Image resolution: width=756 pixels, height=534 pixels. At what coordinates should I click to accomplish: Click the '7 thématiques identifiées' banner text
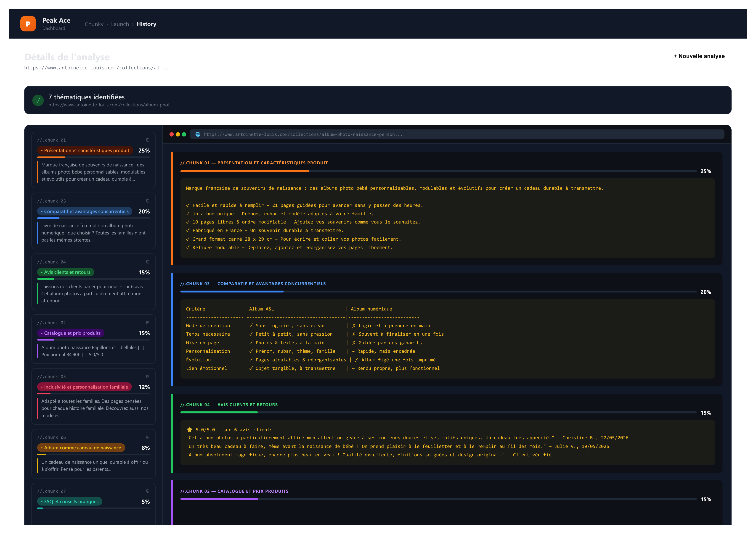[87, 97]
